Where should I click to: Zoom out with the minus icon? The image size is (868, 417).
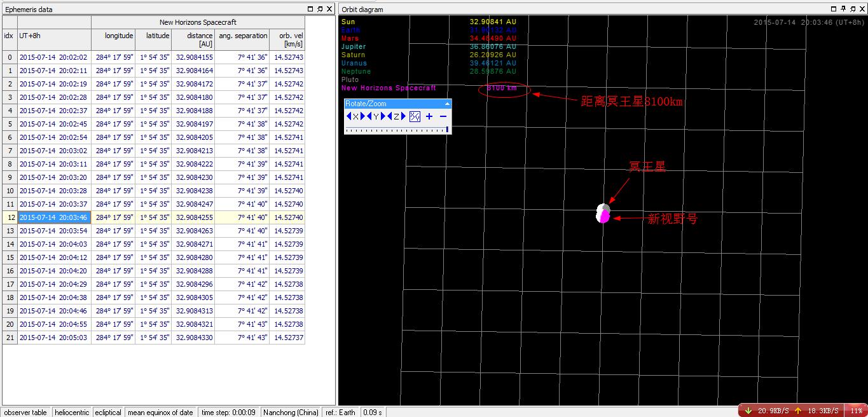(443, 116)
